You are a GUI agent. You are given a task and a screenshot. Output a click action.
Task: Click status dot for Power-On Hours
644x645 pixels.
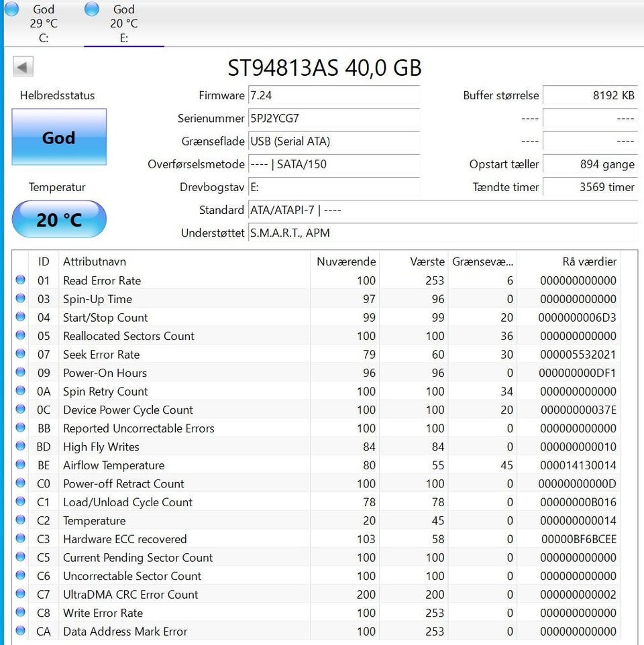[20, 373]
